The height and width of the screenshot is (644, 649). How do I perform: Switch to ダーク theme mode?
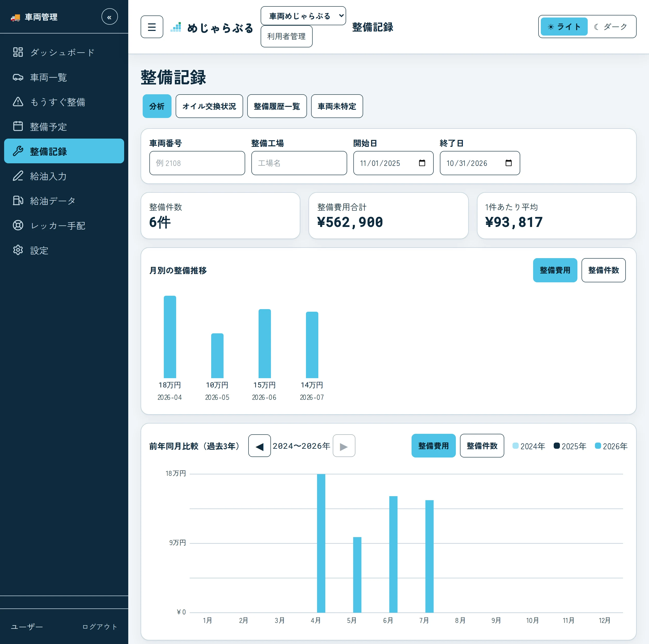pos(611,27)
